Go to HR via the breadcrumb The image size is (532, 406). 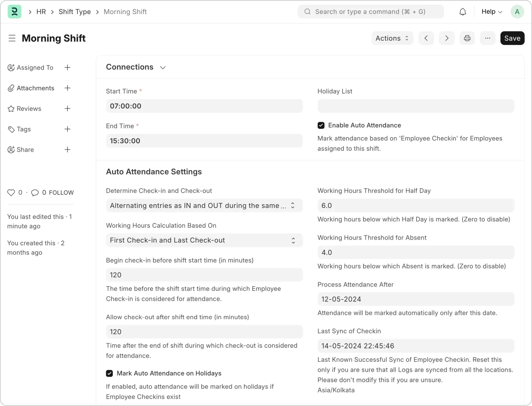pos(41,11)
